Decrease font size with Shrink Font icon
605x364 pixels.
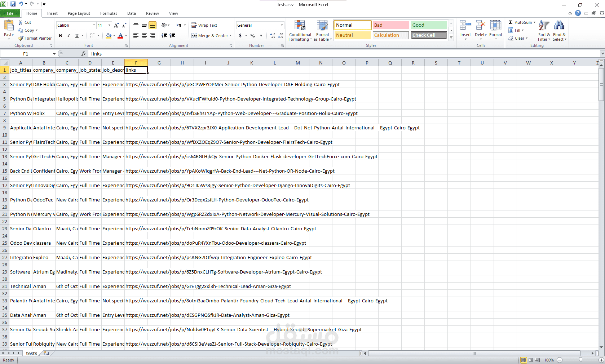point(124,25)
